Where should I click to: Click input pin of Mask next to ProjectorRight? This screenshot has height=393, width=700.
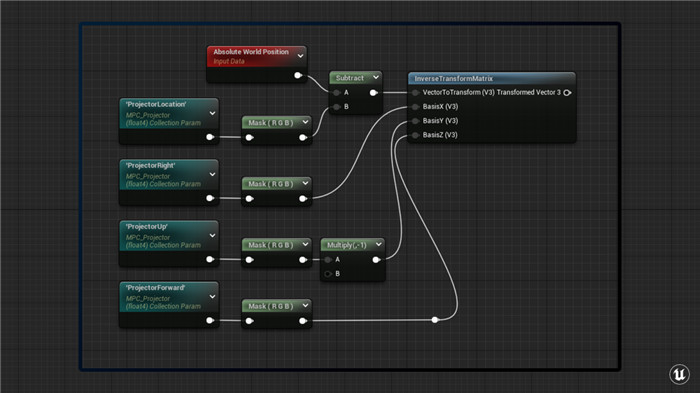(250, 198)
